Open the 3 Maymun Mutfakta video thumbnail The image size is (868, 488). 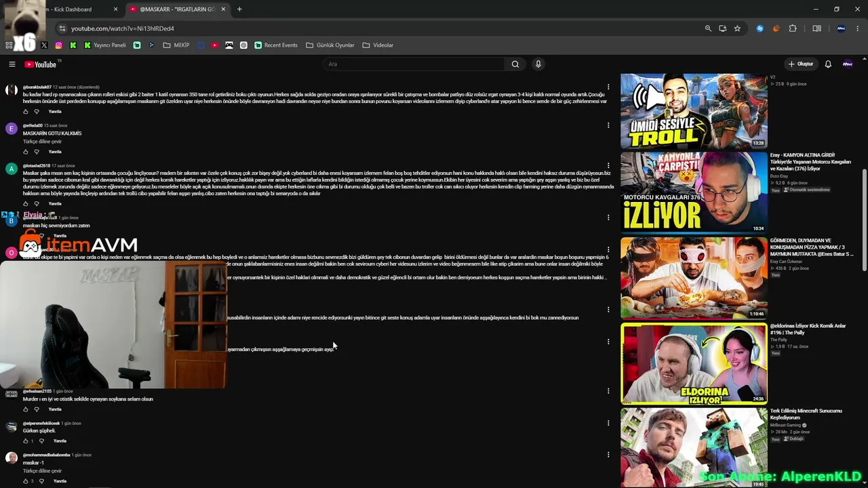coord(694,278)
